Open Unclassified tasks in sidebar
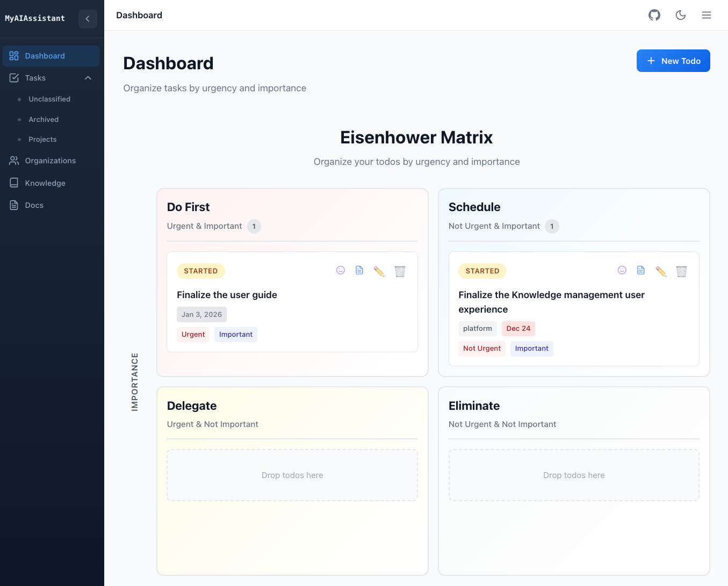The height and width of the screenshot is (586, 728). click(49, 99)
